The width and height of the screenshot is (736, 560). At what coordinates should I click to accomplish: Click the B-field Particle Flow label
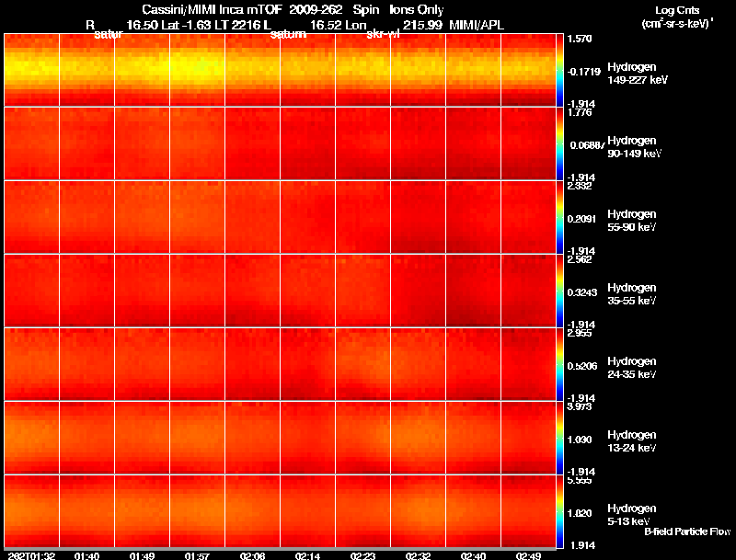[x=687, y=531]
